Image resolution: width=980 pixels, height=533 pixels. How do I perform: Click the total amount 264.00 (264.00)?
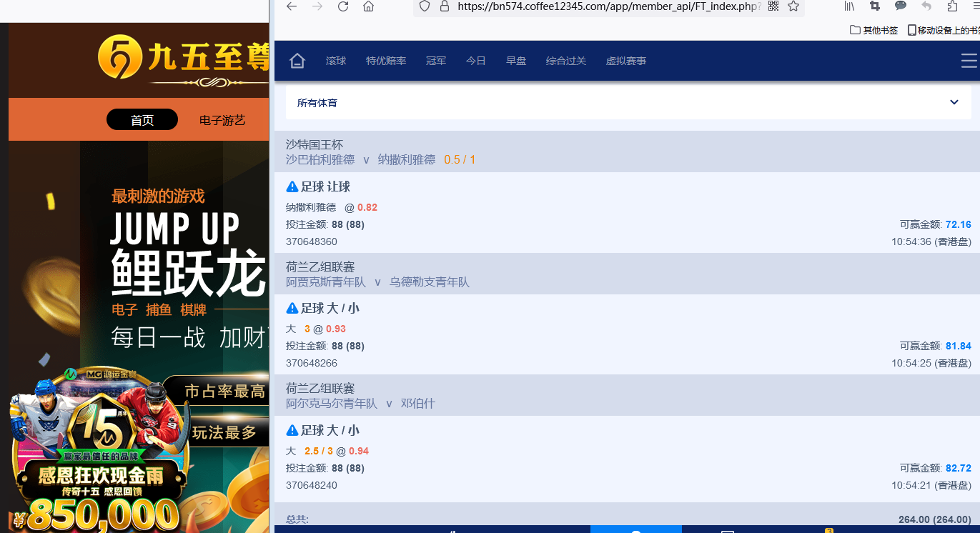pyautogui.click(x=935, y=519)
